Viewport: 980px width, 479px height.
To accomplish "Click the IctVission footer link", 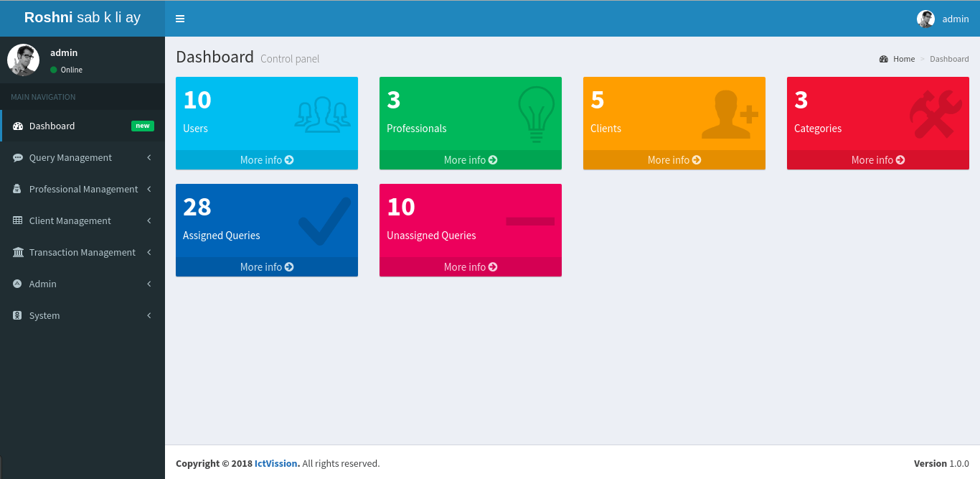I will coord(276,463).
